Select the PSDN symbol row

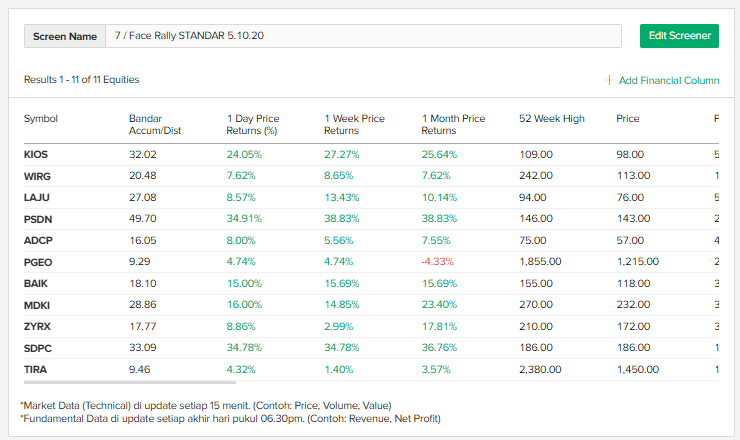tap(38, 218)
